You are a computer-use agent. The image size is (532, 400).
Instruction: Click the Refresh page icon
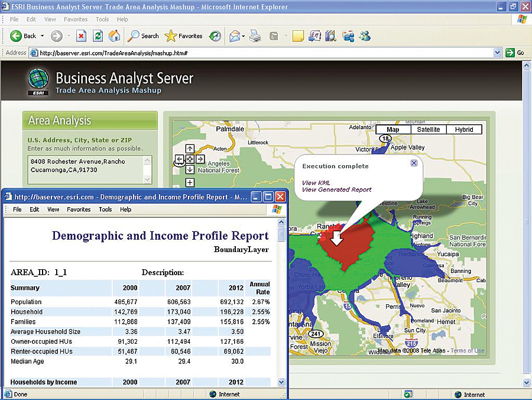(98, 36)
